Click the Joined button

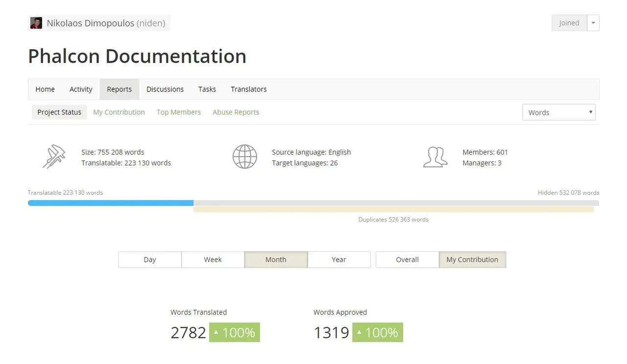click(569, 23)
